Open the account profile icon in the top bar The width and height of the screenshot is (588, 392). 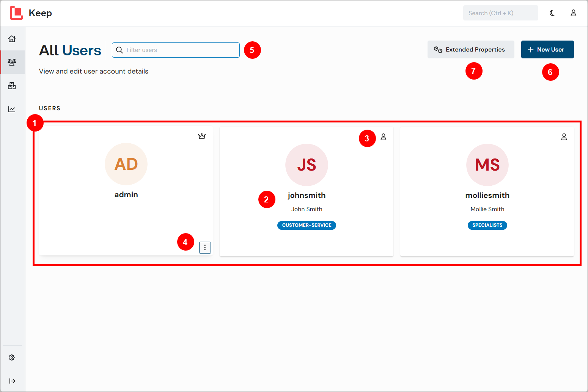pos(574,13)
